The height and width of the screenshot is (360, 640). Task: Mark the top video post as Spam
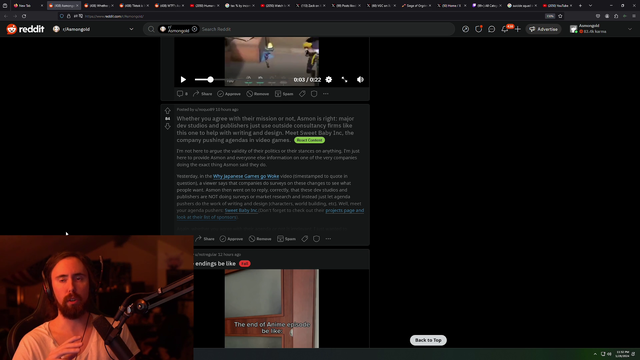click(x=284, y=94)
